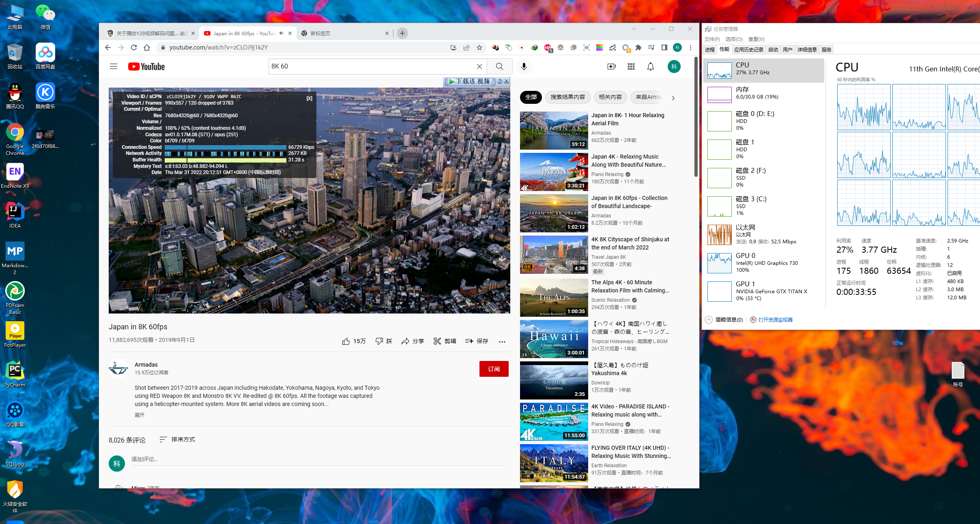This screenshot has height=524, width=980.
Task: Collapse Task Manager to 简略信息
Action: click(724, 320)
